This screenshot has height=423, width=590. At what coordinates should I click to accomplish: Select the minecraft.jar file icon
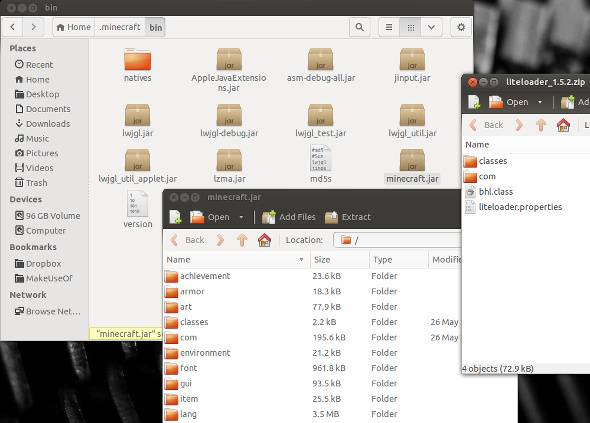coord(412,160)
